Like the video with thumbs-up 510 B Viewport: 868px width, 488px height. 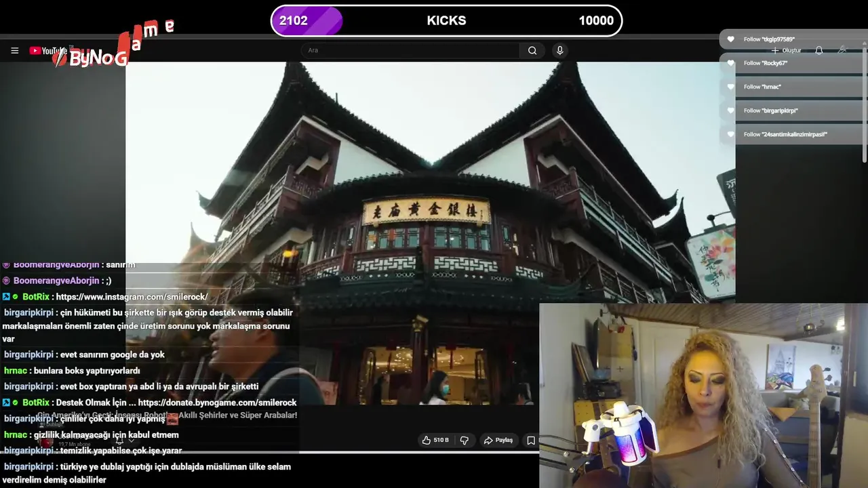click(435, 440)
